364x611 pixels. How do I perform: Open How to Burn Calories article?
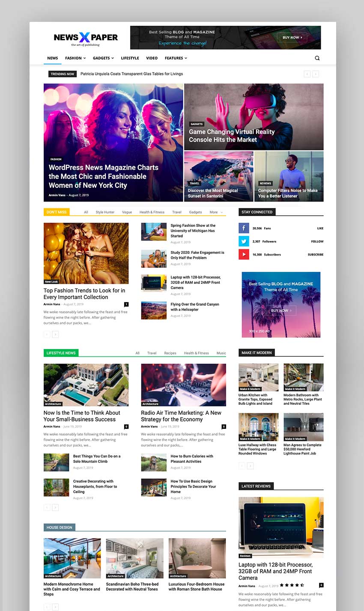[192, 459]
